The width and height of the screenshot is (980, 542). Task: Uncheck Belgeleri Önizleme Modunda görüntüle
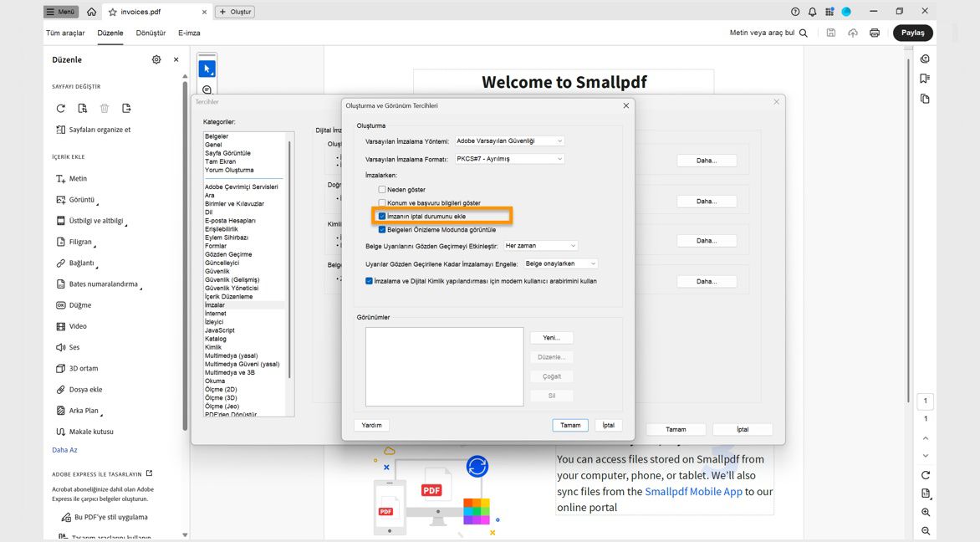click(382, 229)
